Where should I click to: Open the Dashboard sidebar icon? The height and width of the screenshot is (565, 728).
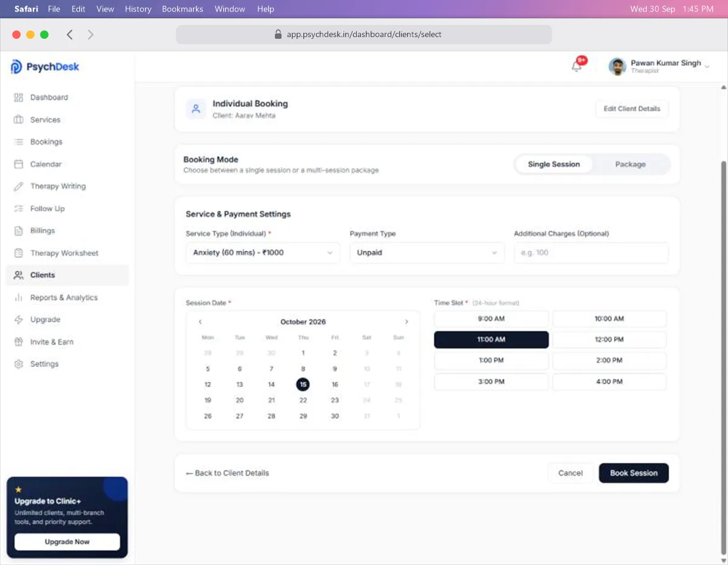(18, 98)
